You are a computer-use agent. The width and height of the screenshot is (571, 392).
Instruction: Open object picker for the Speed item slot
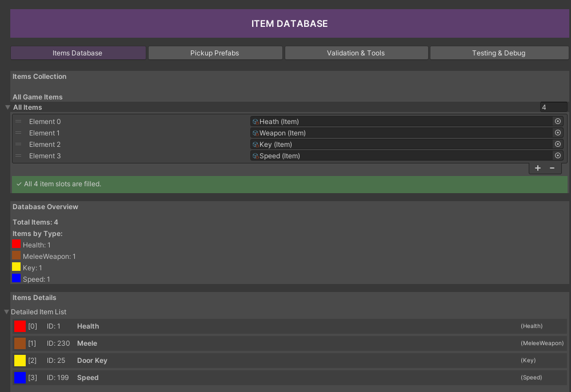pos(557,155)
